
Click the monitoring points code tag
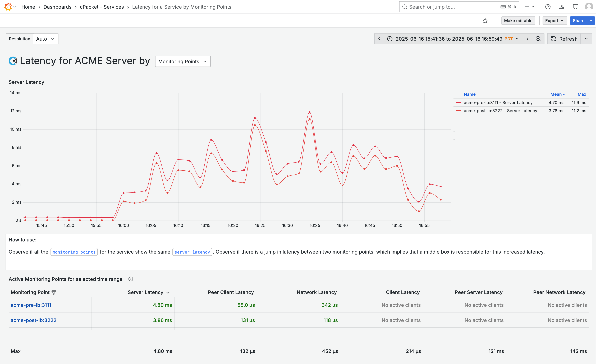pos(74,252)
